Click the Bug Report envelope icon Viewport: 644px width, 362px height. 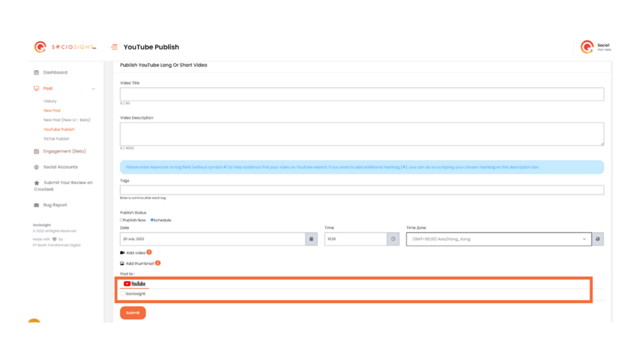[36, 206]
